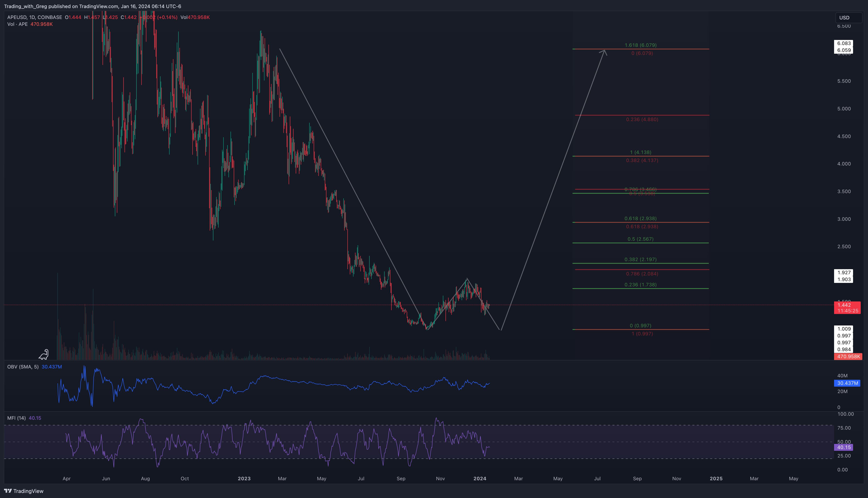This screenshot has height=498, width=868.
Task: Click the 0.236 (4.880) Fibonacci label
Action: pos(642,119)
